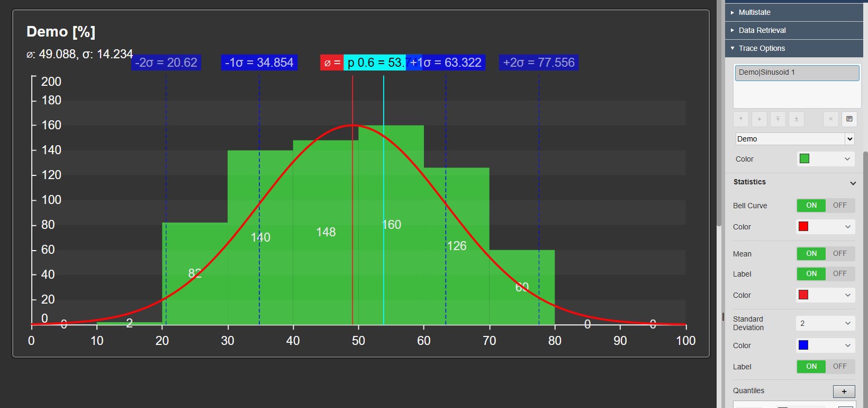Click the histogram bar labeled 140
This screenshot has width=868, height=408.
[260, 237]
